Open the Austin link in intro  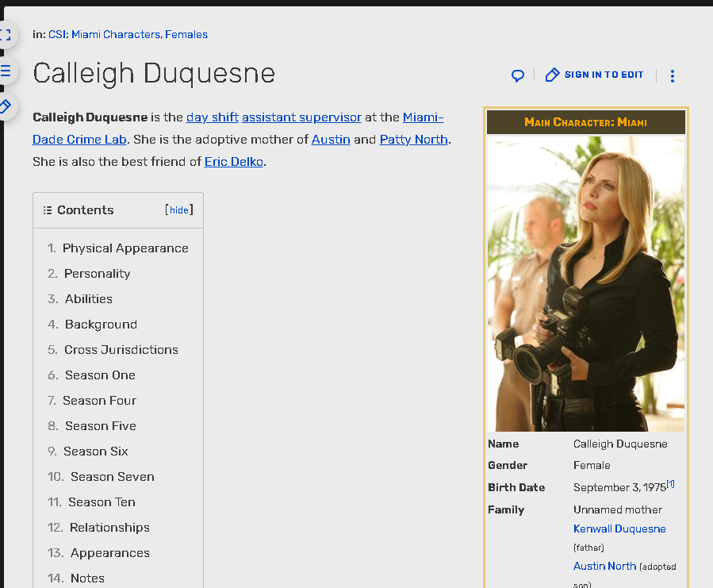[331, 140]
